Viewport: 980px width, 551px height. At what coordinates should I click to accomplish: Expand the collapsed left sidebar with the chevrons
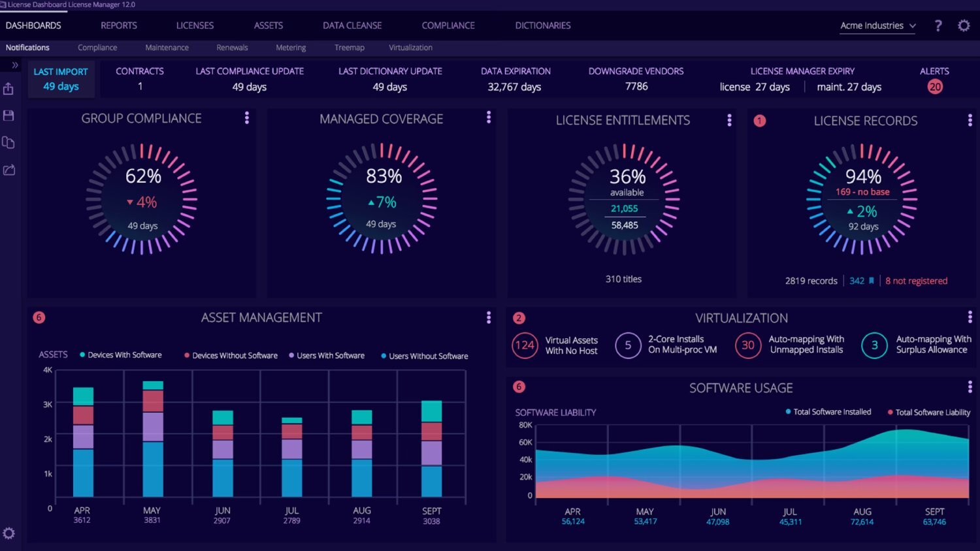click(14, 64)
